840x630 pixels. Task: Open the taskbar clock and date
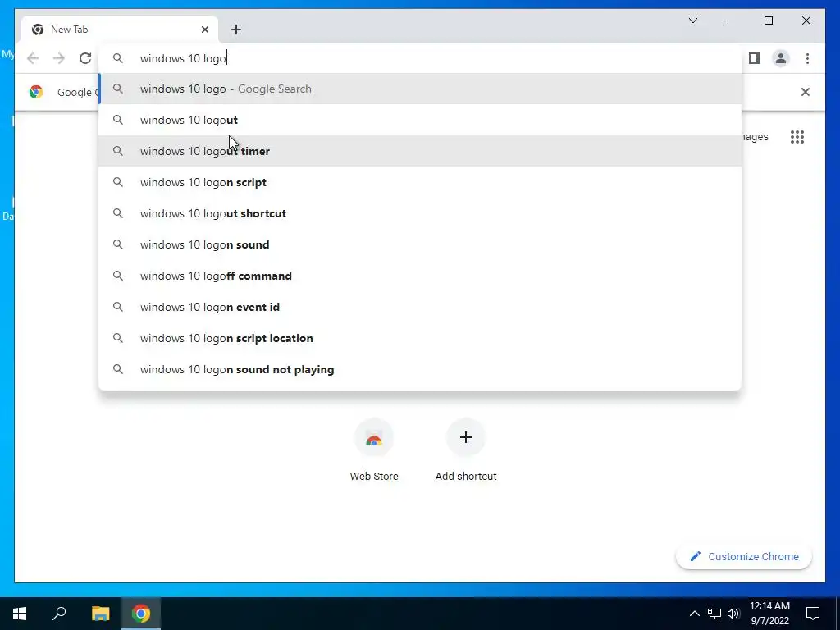tap(769, 614)
